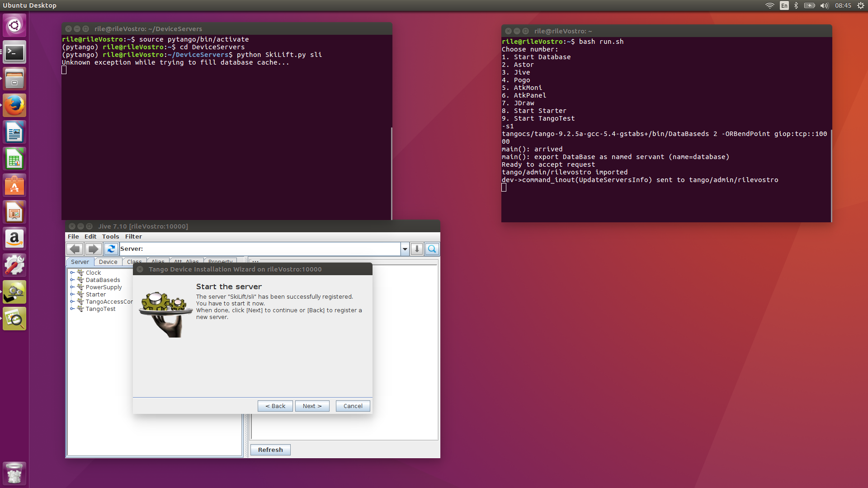This screenshot has height=488, width=868.
Task: Open the Filter menu in Jive
Action: [x=133, y=237]
